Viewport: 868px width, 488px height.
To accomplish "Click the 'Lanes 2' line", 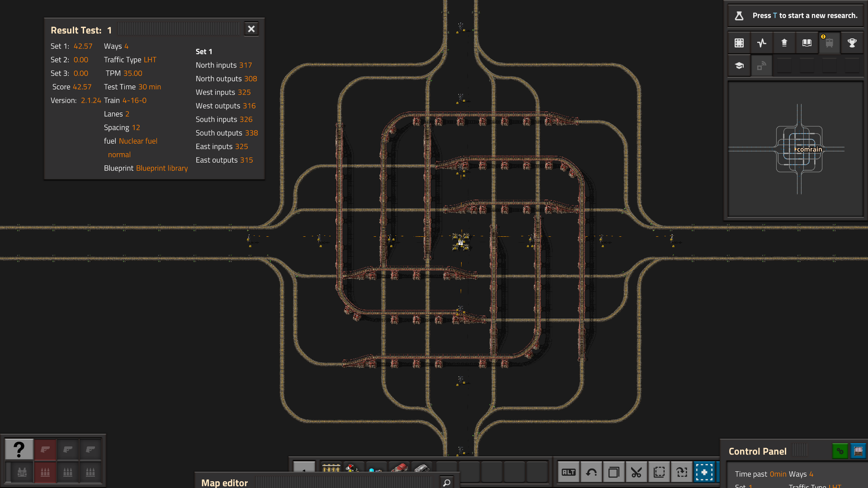I will pos(117,114).
